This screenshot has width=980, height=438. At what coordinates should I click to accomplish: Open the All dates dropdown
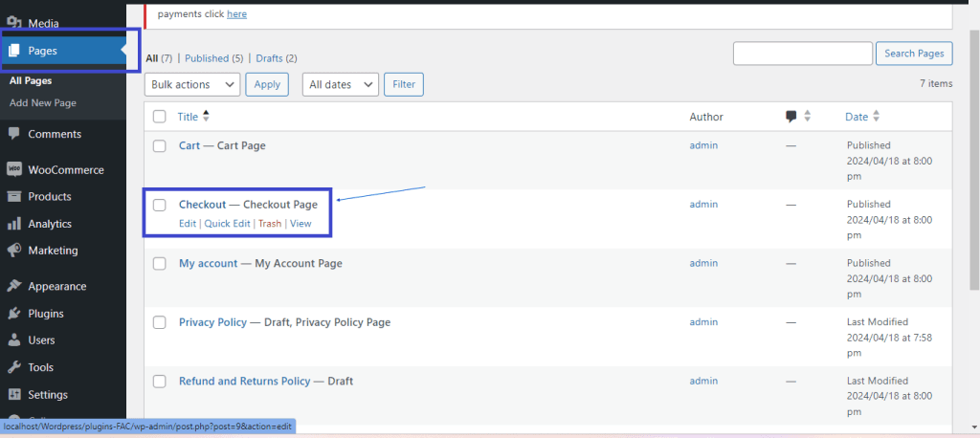pos(341,84)
